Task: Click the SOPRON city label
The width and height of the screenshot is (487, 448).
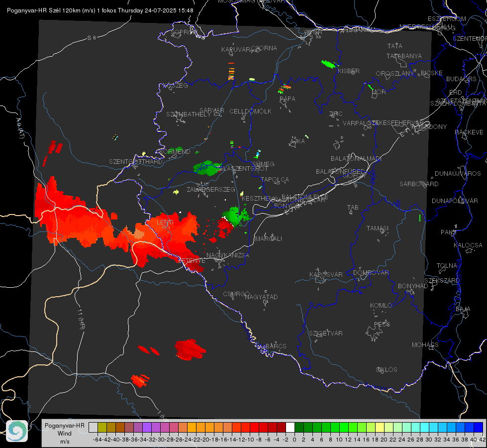Action: pyautogui.click(x=184, y=32)
